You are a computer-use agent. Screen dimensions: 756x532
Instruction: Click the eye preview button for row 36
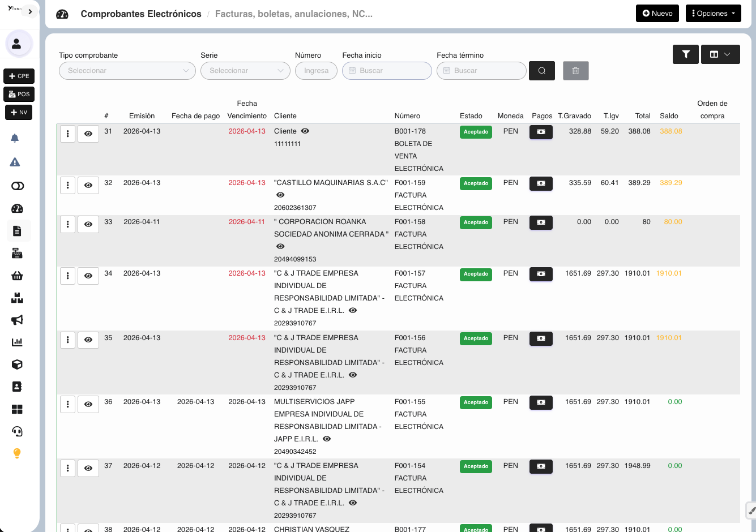coord(88,404)
